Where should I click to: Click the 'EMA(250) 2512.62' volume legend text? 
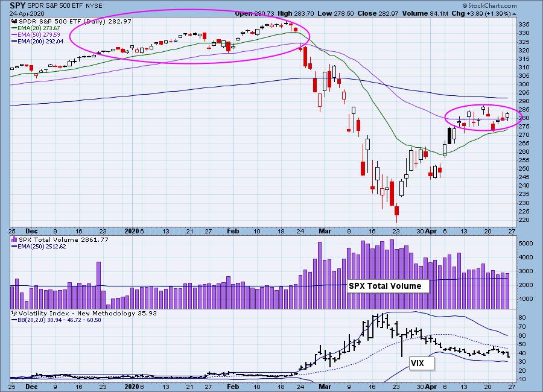tap(42, 247)
